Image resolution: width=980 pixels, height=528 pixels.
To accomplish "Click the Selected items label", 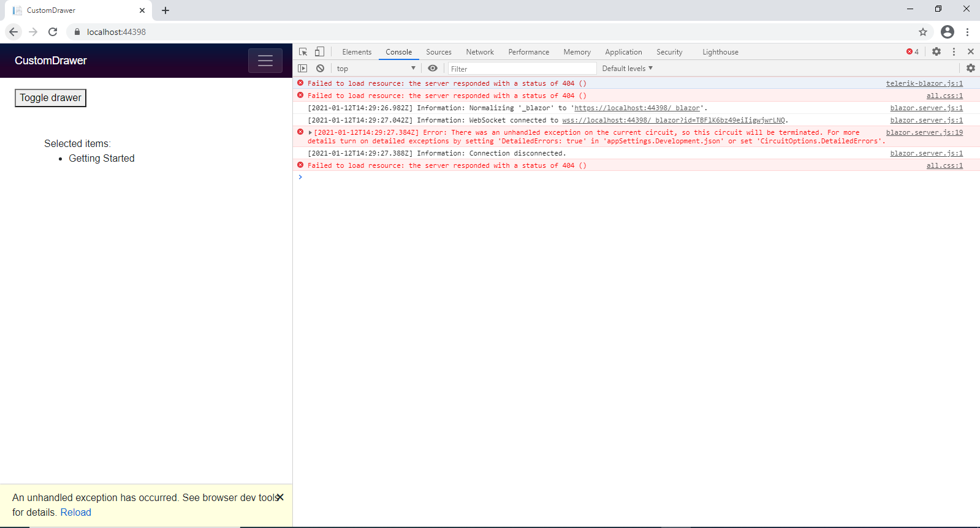I will 77,143.
